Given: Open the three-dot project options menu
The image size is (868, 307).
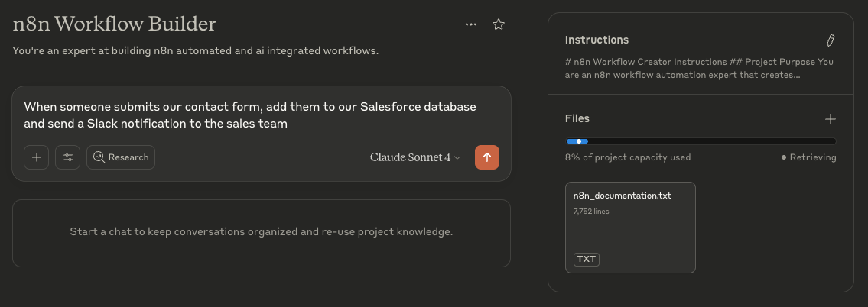Looking at the screenshot, I should [x=471, y=24].
